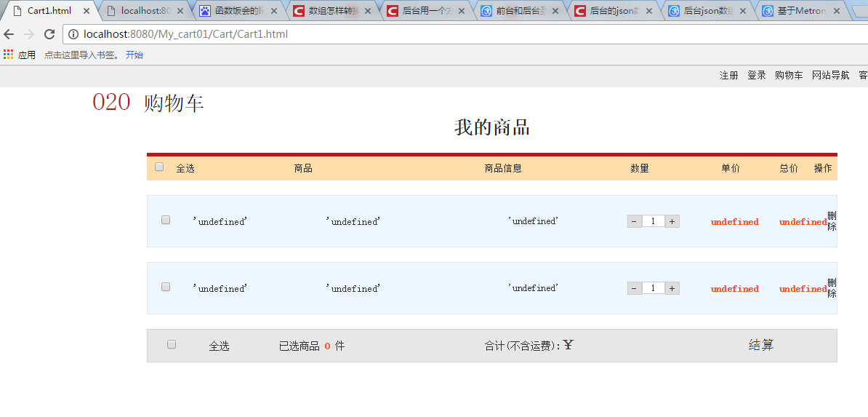Click the browser forward arrow
Screen dimensions: 868x417
click(29, 34)
